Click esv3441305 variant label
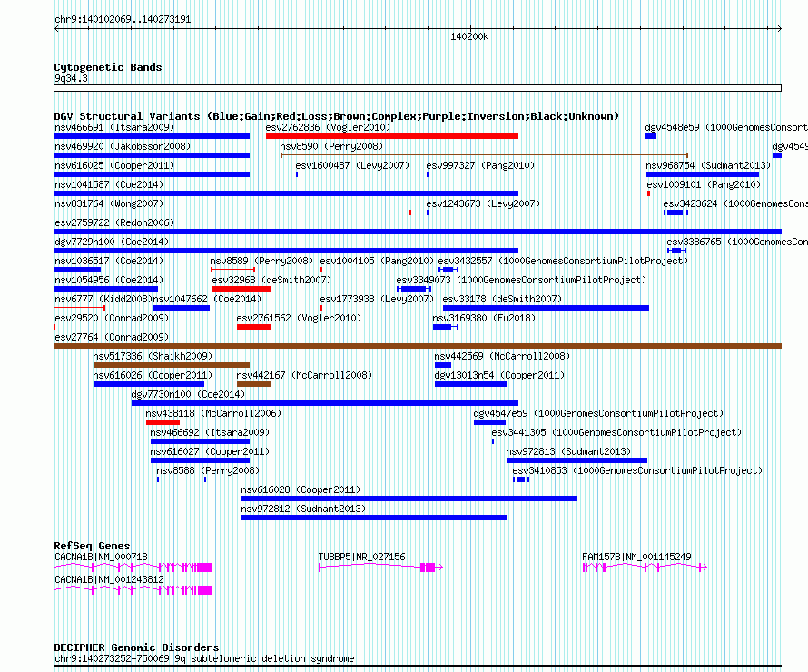Viewport: 808px width, 672px height. click(x=616, y=432)
